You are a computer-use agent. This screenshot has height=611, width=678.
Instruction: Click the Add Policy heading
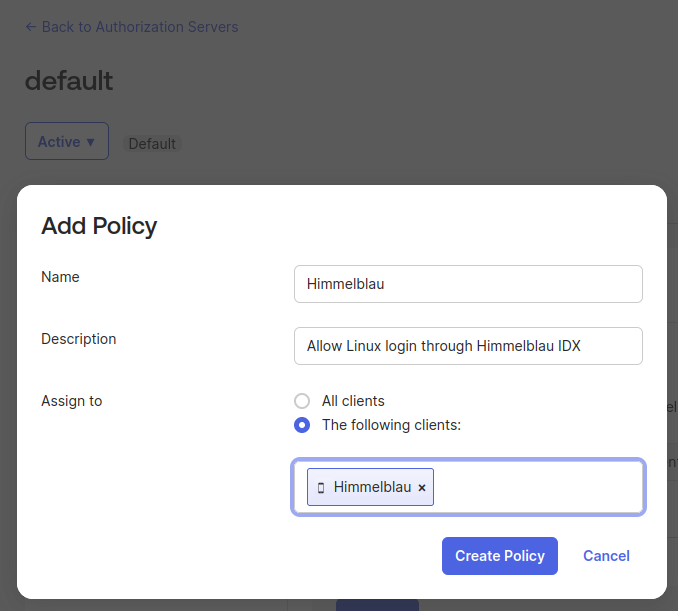coord(99,226)
